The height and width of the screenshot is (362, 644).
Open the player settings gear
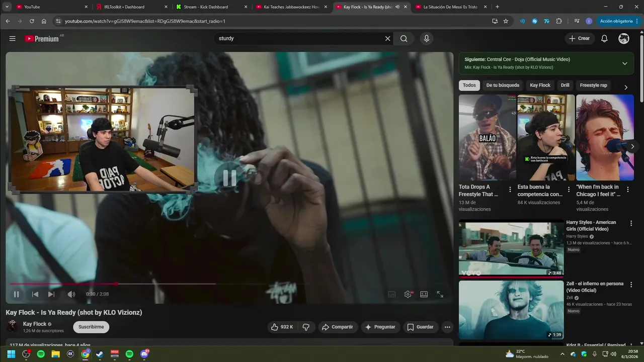point(408,294)
